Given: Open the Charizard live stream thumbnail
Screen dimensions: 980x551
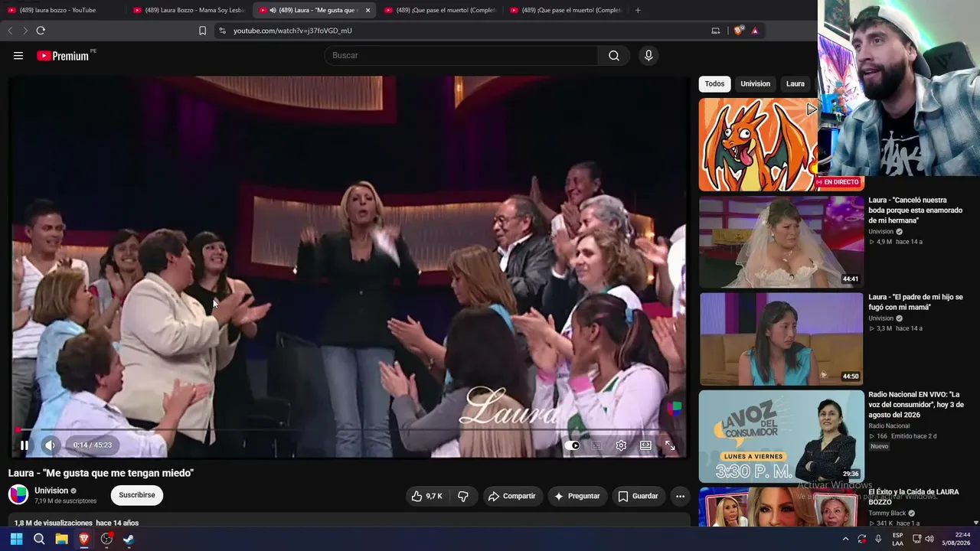Looking at the screenshot, I should point(758,145).
